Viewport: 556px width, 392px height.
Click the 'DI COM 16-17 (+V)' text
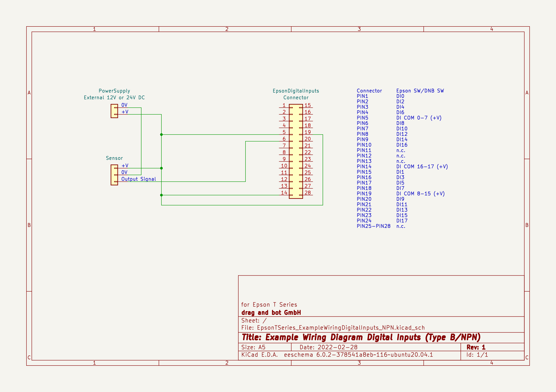pyautogui.click(x=422, y=166)
